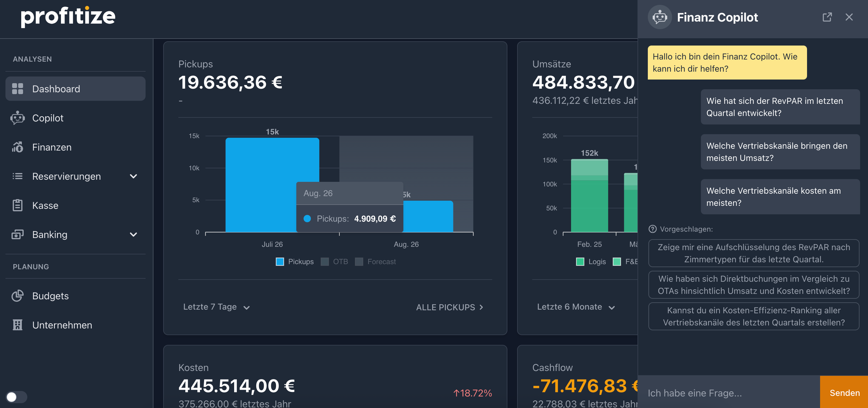Click the Dashboard grid icon in sidebar

coord(18,89)
